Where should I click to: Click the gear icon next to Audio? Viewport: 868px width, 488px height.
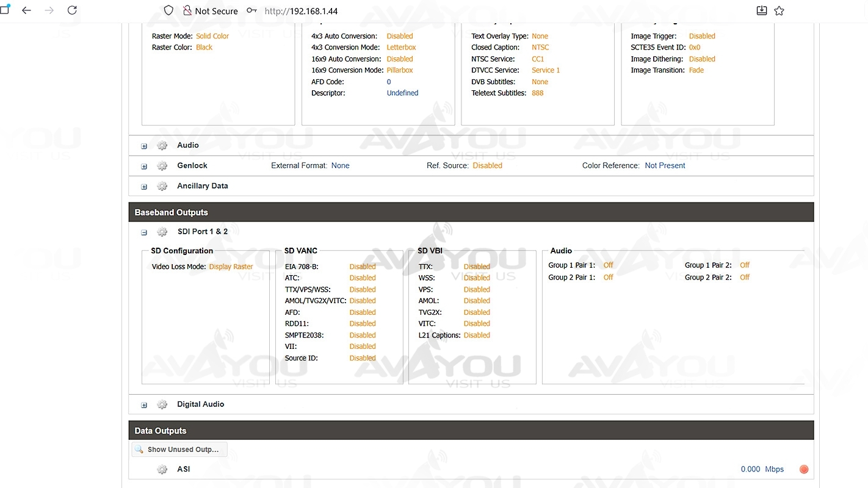click(162, 146)
